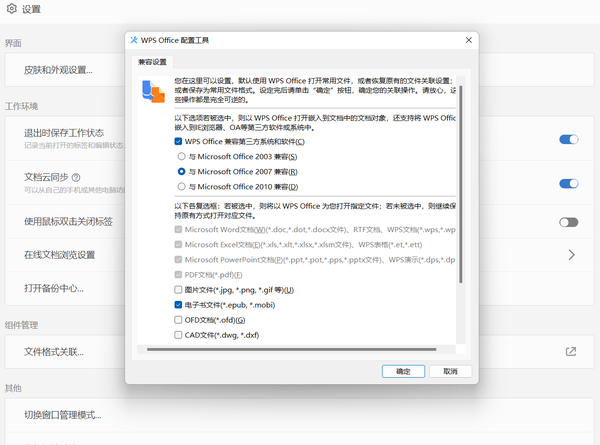Uncheck the 电子书文件(*.epub, *.mobi) box

(178, 305)
